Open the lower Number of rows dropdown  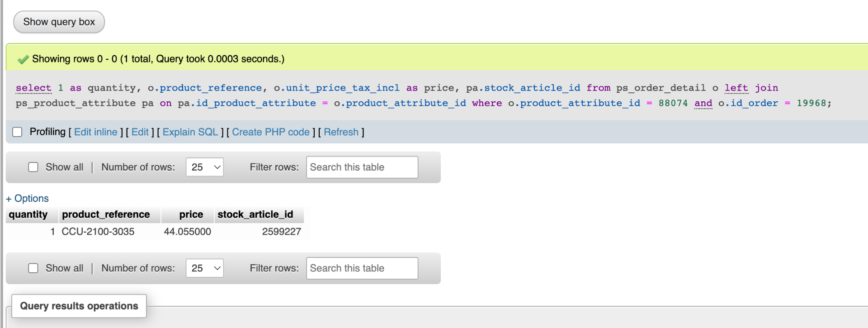point(205,268)
